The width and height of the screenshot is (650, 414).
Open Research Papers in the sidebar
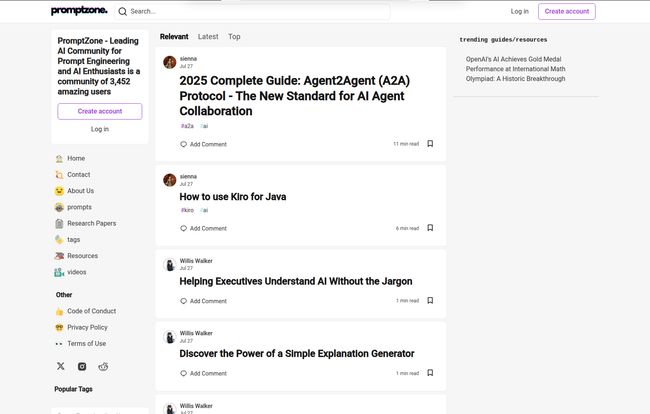click(x=91, y=224)
